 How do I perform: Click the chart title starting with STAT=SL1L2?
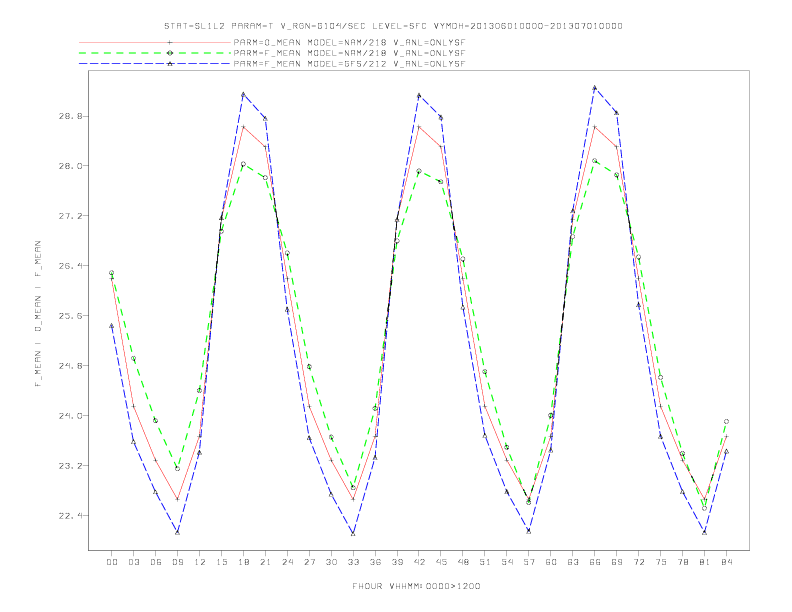(393, 26)
